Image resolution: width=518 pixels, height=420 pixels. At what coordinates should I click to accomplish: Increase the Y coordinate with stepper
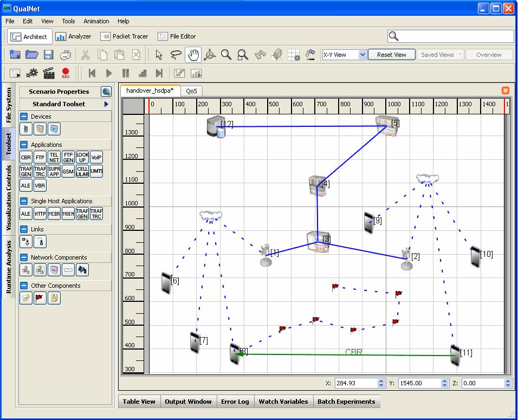point(444,381)
